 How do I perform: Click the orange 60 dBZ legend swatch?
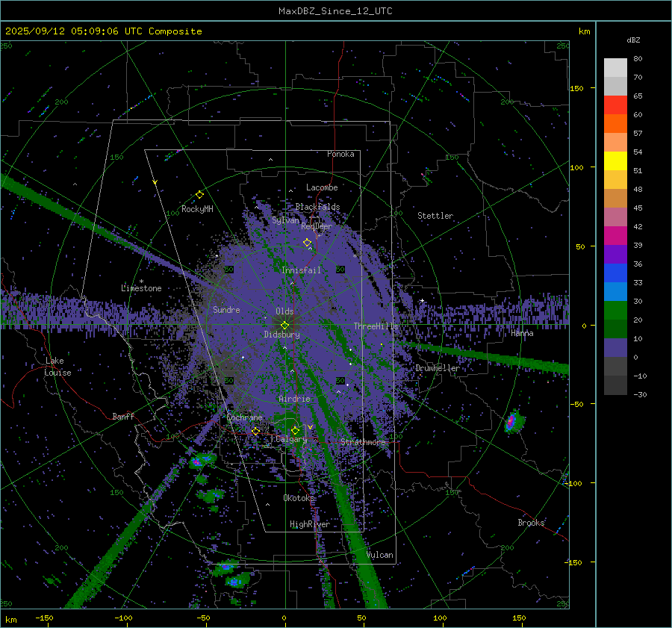[x=615, y=123]
